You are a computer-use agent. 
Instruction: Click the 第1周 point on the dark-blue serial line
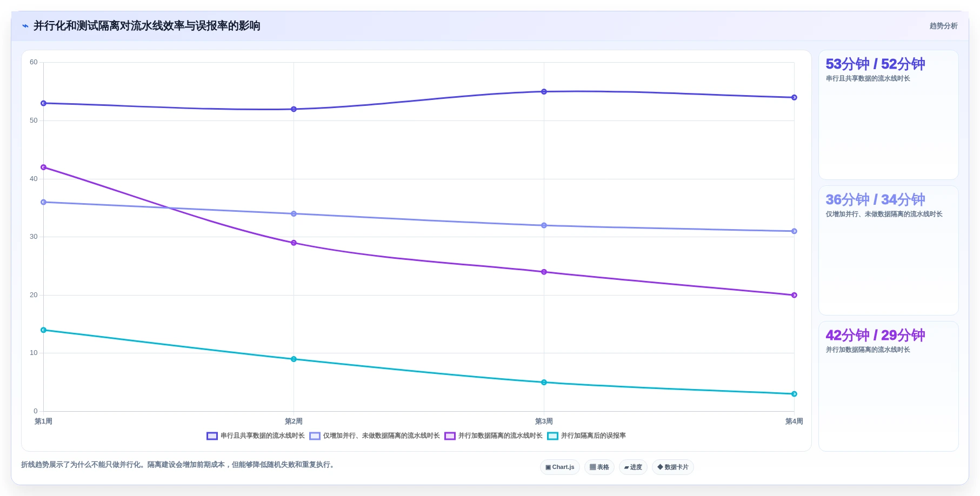coord(44,103)
